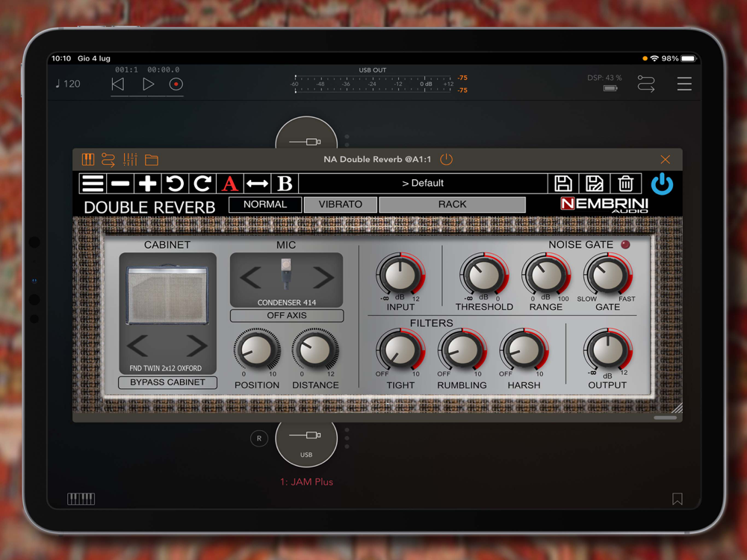Viewport: 747px width, 560px height.
Task: Click the top input node circle
Action: 306,134
